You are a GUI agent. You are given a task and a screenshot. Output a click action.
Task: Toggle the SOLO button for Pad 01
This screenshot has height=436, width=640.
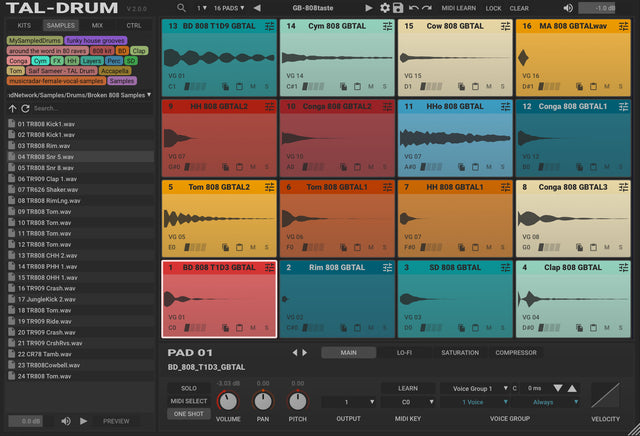click(189, 387)
